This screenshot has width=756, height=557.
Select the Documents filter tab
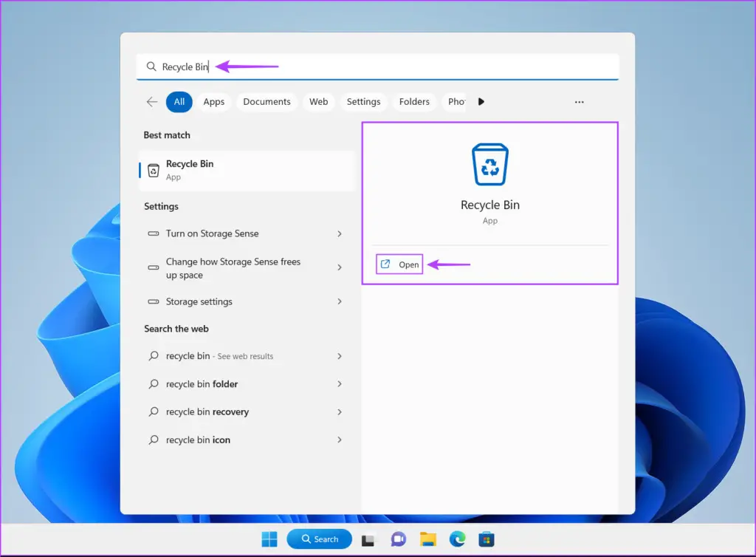pyautogui.click(x=267, y=102)
